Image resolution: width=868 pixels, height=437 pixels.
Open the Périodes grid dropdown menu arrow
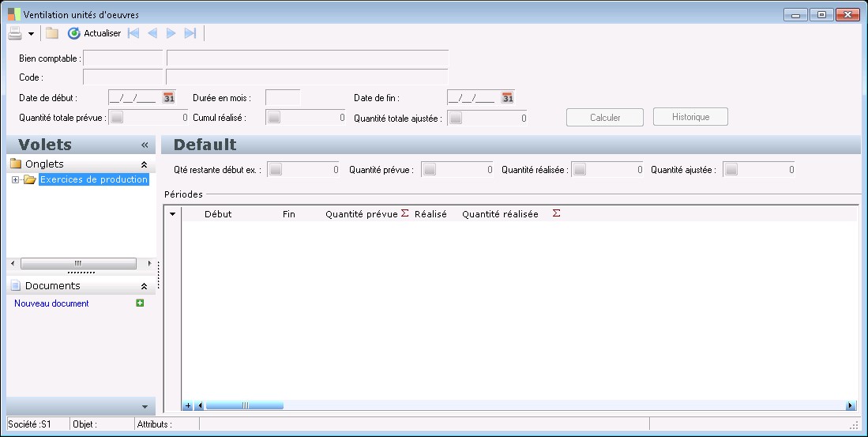point(173,214)
